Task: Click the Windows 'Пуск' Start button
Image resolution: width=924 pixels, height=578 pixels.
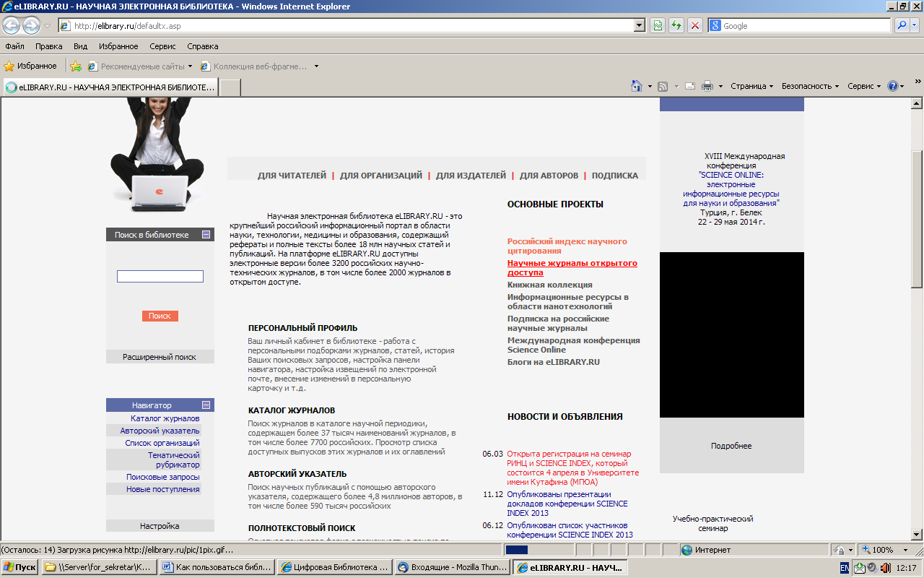Action: point(19,568)
